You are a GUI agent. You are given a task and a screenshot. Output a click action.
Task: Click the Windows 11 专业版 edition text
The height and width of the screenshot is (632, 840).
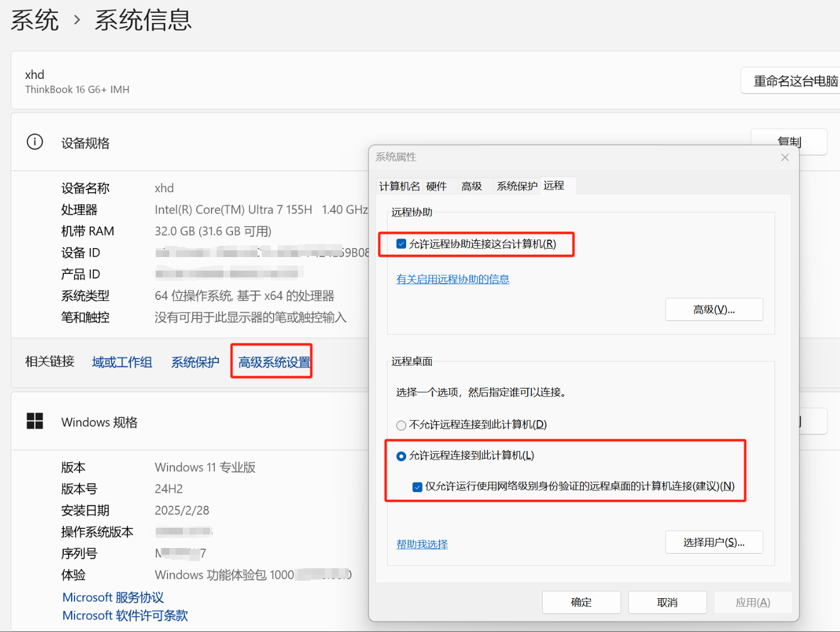click(205, 467)
